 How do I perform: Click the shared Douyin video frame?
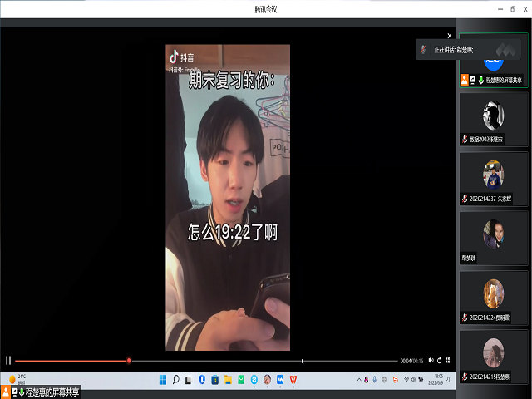tap(228, 198)
